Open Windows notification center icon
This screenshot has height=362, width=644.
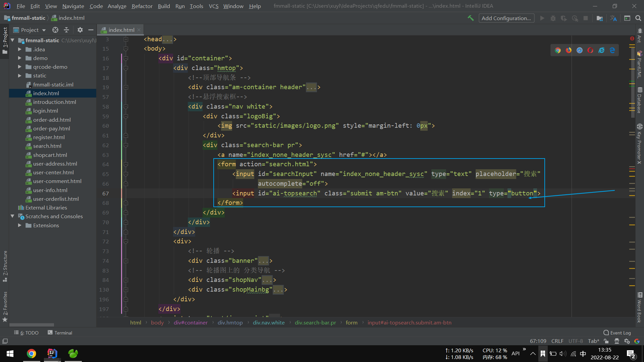631,354
